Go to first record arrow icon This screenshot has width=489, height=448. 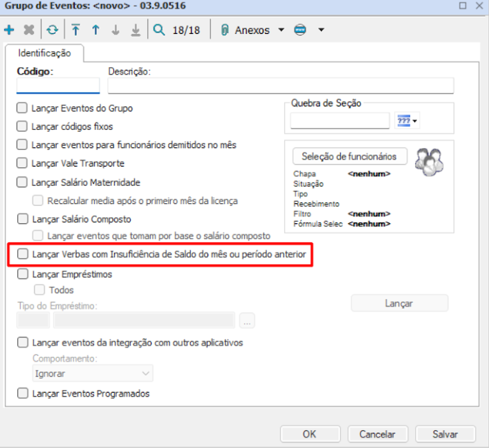75,30
